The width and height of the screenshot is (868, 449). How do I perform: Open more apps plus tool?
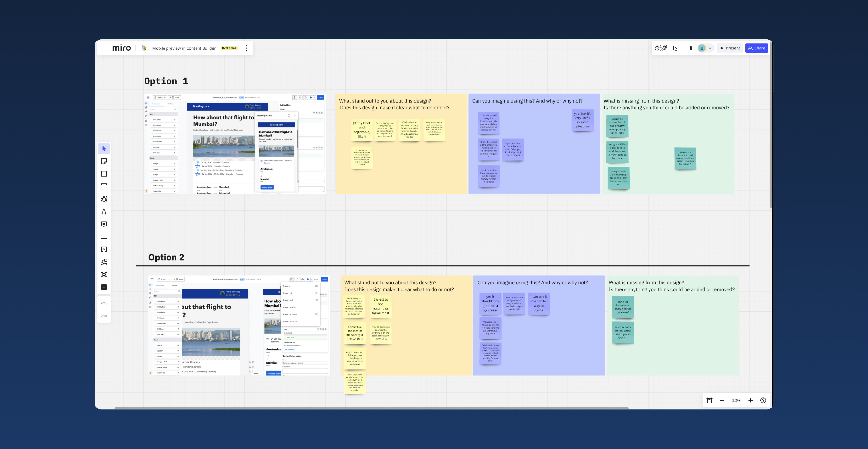tap(104, 287)
